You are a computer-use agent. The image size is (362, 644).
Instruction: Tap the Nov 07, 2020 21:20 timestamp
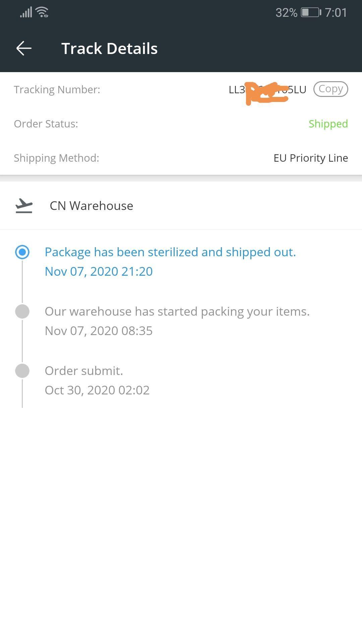pos(99,271)
